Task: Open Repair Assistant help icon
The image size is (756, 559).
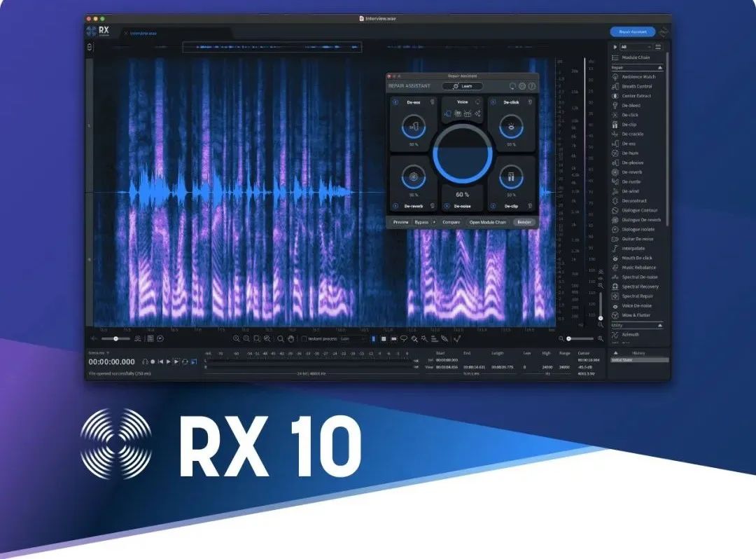Action: pos(532,86)
